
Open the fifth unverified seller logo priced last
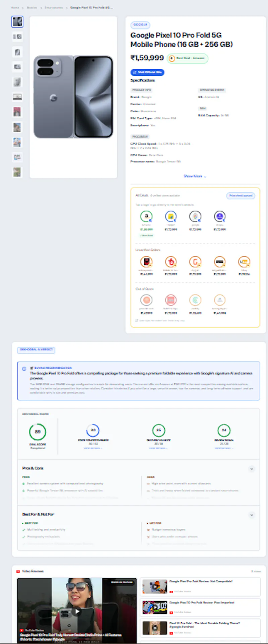coord(244,262)
